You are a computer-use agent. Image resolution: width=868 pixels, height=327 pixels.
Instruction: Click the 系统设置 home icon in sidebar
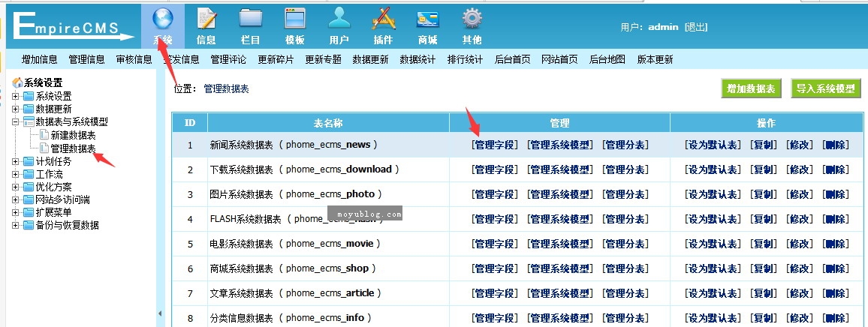17,83
